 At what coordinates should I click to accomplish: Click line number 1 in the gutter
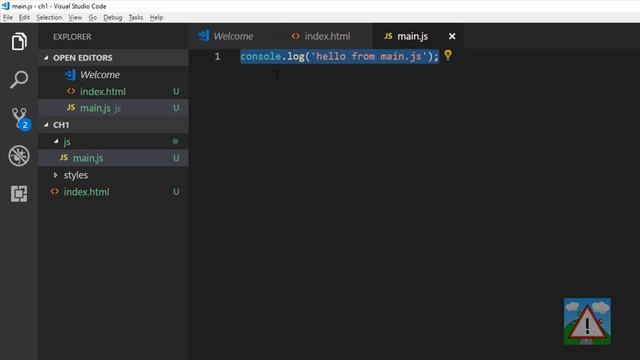pyautogui.click(x=217, y=56)
